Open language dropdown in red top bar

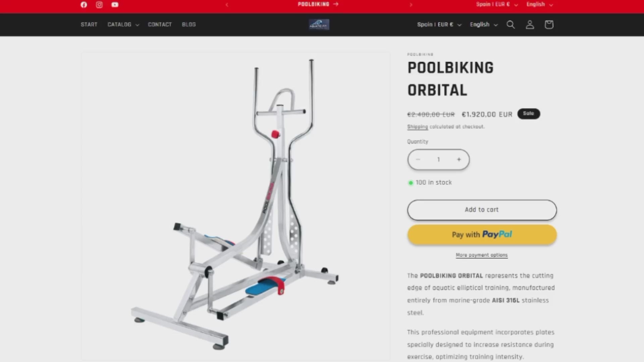539,4
